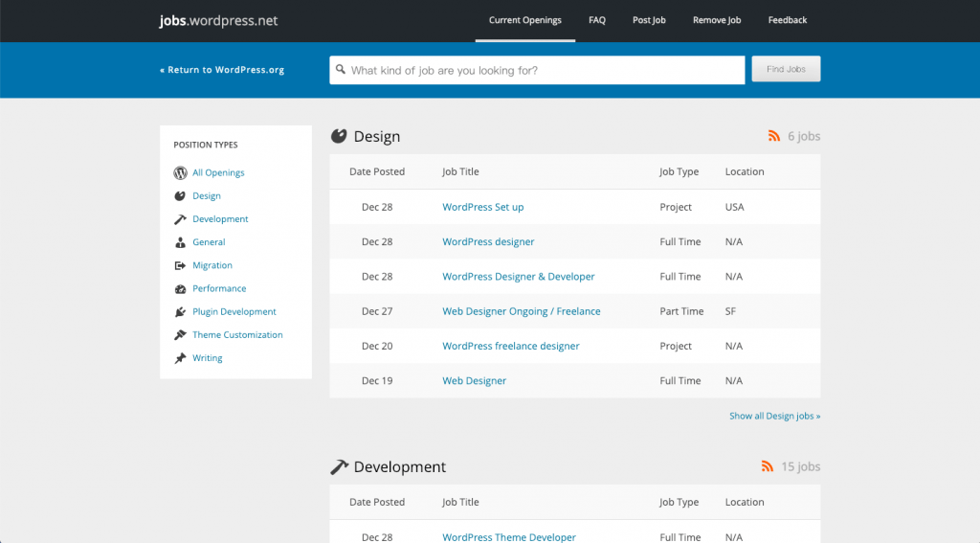
Task: Click the magnifier icon in search box
Action: tap(341, 70)
